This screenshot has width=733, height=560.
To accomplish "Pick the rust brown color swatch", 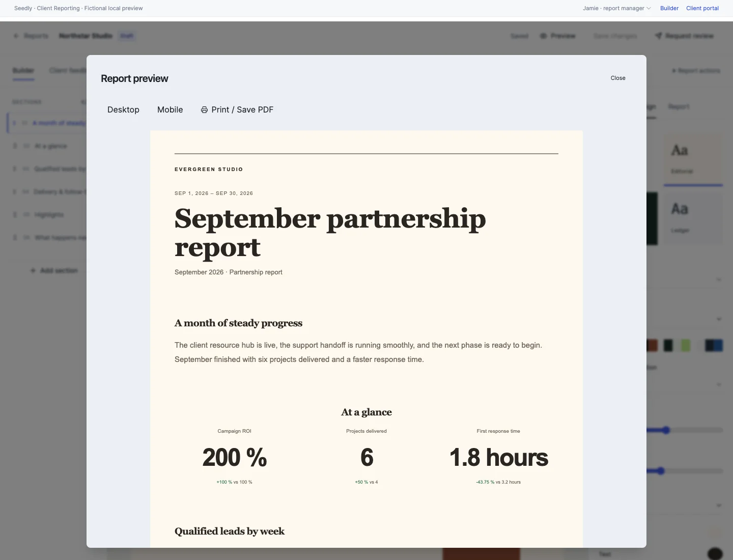I will pos(652,346).
